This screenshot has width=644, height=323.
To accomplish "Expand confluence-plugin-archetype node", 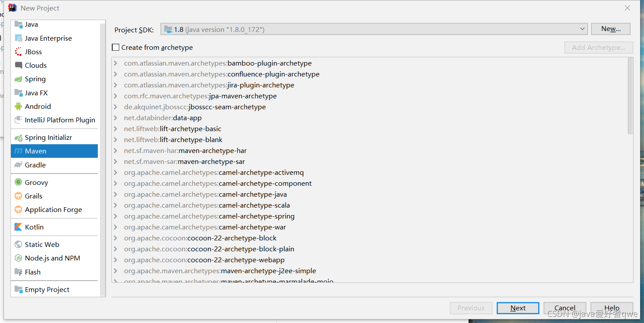I will (x=116, y=74).
